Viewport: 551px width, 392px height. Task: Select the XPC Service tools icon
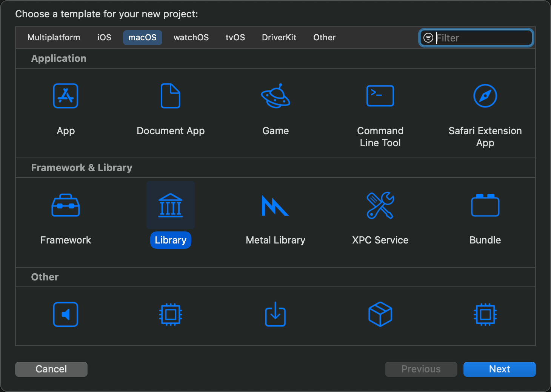pyautogui.click(x=380, y=205)
